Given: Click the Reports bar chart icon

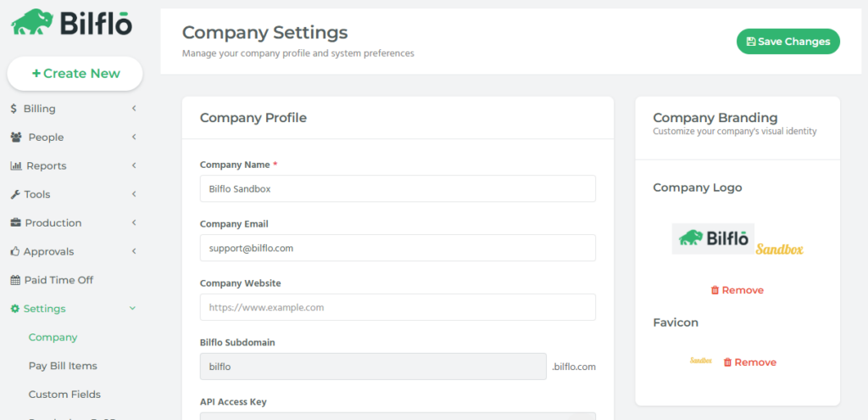Looking at the screenshot, I should (15, 166).
